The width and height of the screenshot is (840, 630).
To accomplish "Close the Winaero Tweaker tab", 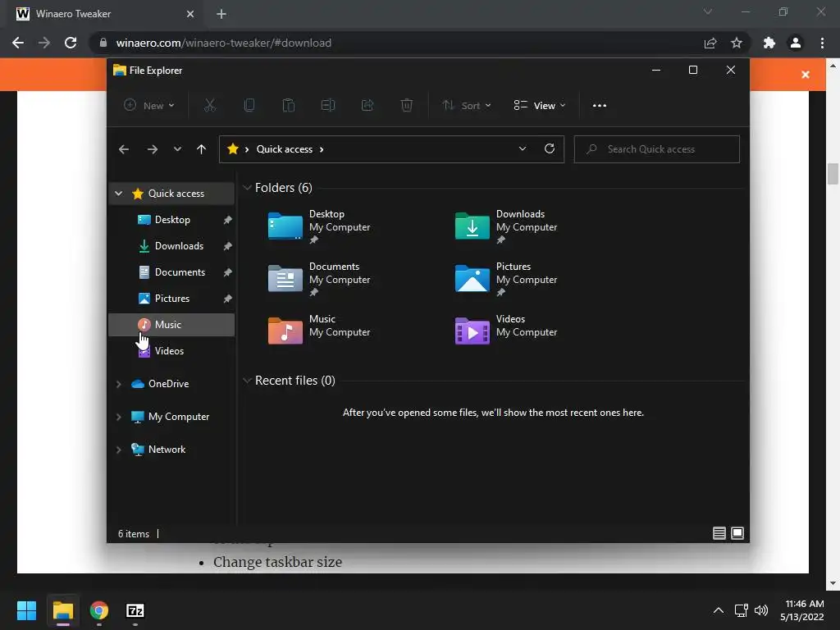I will pos(190,14).
